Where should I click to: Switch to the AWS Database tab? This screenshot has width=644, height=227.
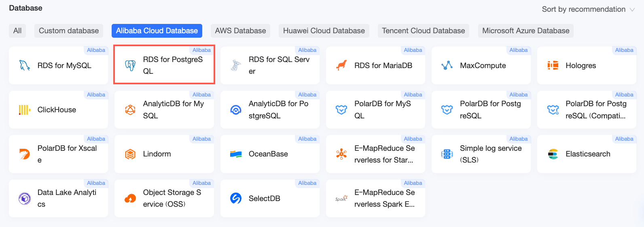(x=240, y=31)
